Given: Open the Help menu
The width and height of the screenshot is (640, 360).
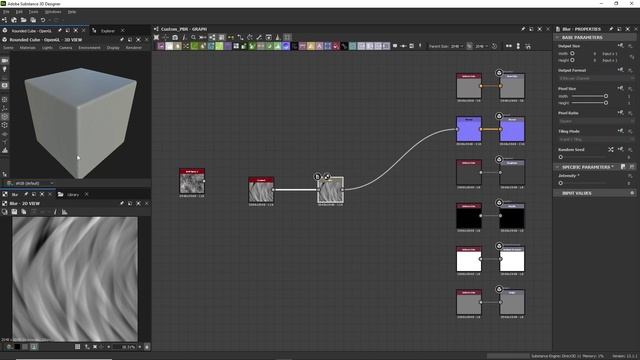Looking at the screenshot, I should tap(72, 12).
